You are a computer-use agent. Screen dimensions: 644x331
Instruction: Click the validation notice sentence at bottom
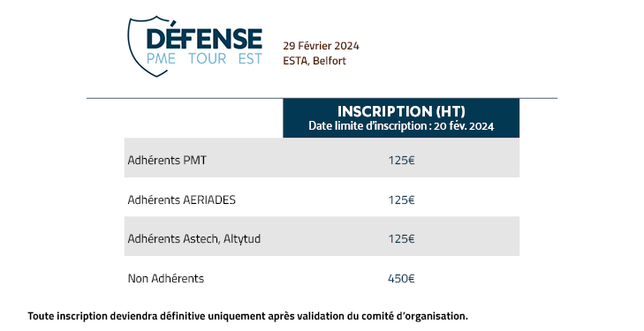point(247,316)
